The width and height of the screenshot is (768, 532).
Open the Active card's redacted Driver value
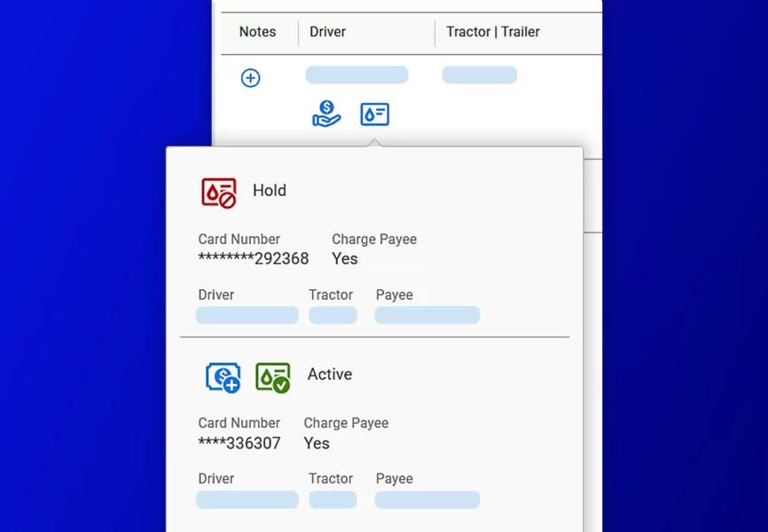pyautogui.click(x=247, y=500)
